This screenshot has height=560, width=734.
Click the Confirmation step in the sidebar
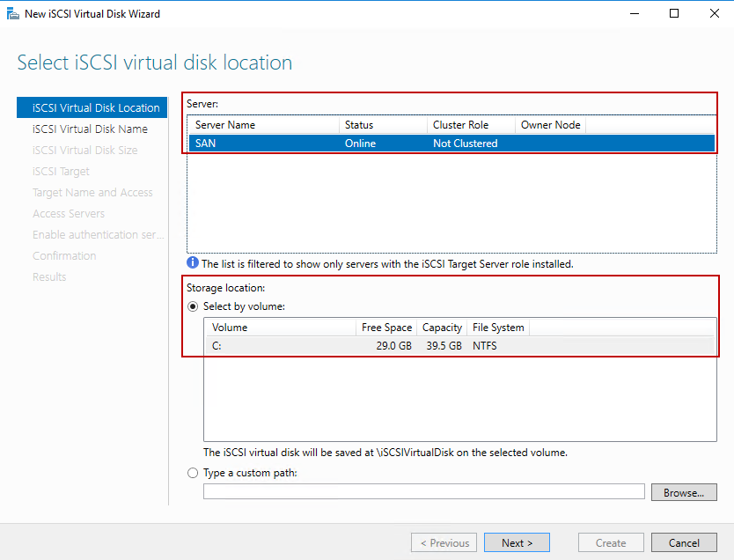(x=64, y=255)
